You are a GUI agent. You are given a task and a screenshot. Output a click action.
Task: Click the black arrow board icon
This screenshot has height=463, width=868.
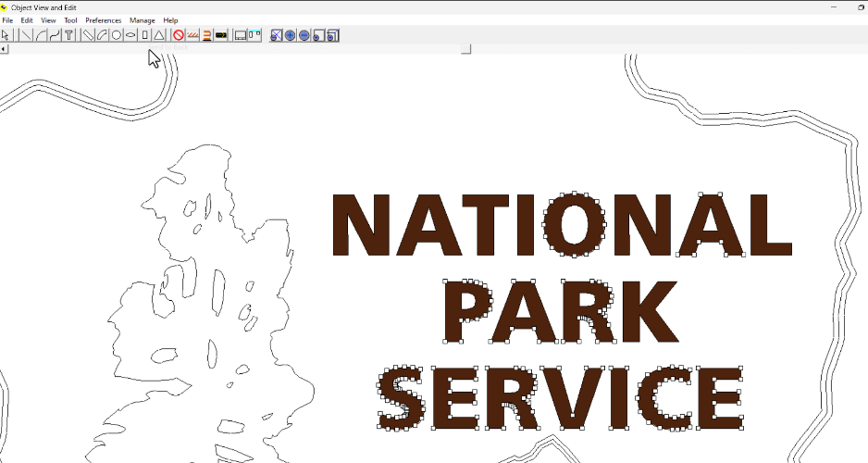(221, 35)
